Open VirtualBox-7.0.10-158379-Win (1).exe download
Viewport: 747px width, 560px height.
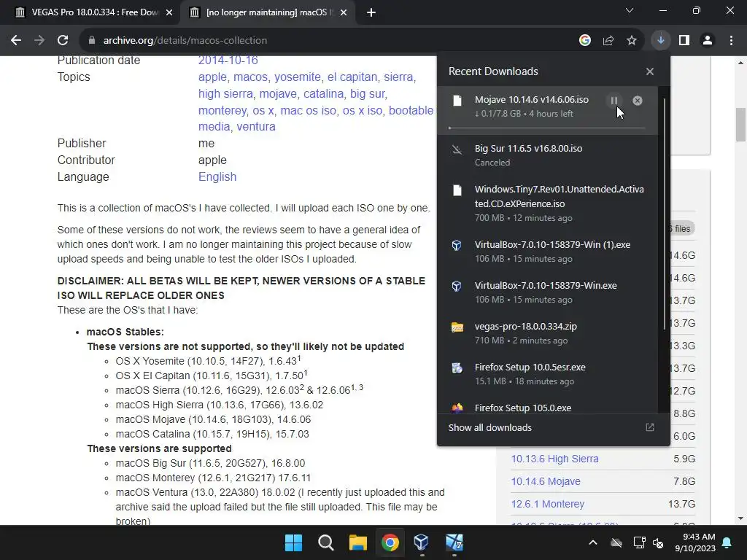click(x=547, y=252)
